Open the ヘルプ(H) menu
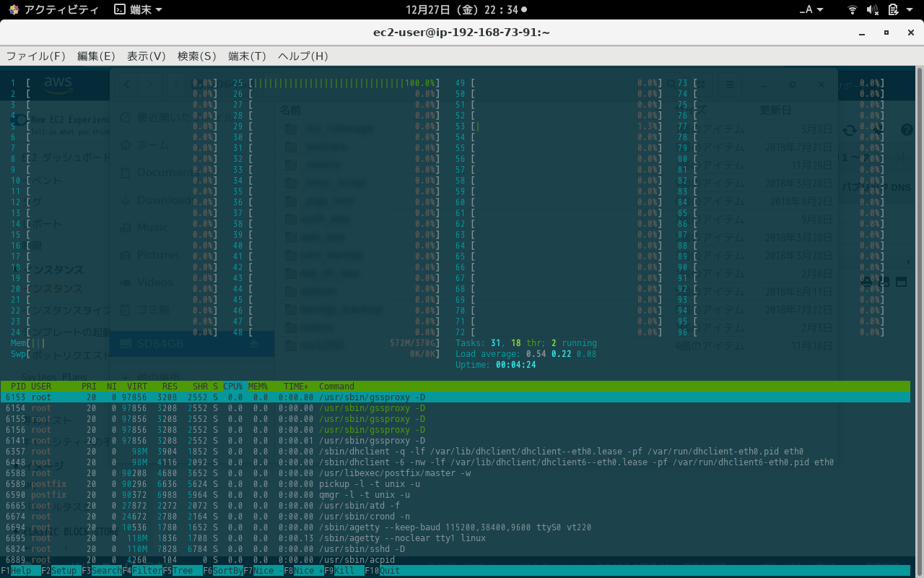The height and width of the screenshot is (578, 924). click(303, 56)
